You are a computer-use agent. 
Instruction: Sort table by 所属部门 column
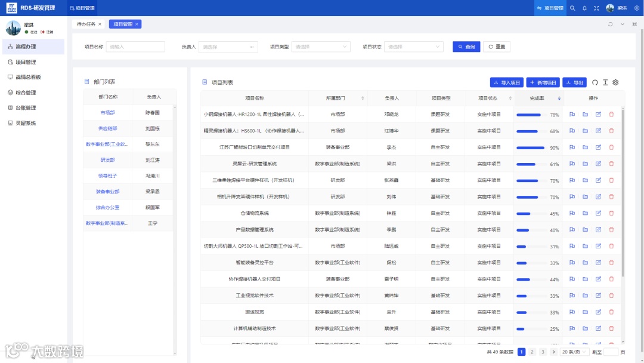pyautogui.click(x=363, y=99)
